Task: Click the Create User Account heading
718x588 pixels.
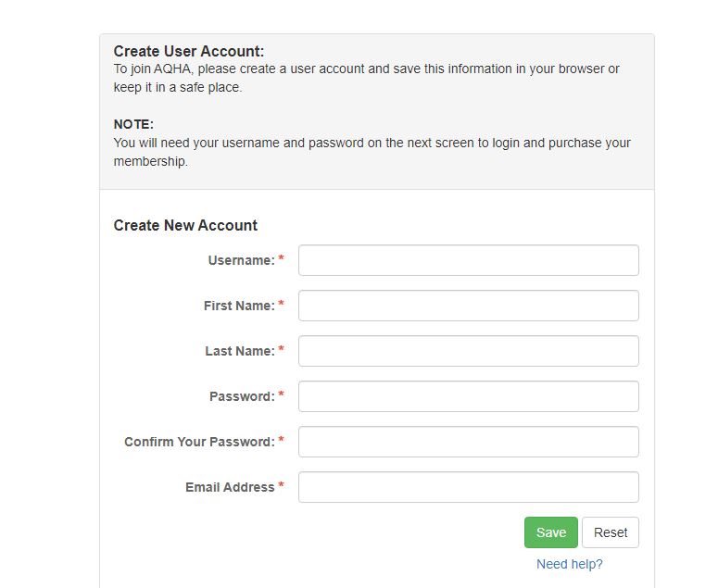Action: (x=188, y=52)
